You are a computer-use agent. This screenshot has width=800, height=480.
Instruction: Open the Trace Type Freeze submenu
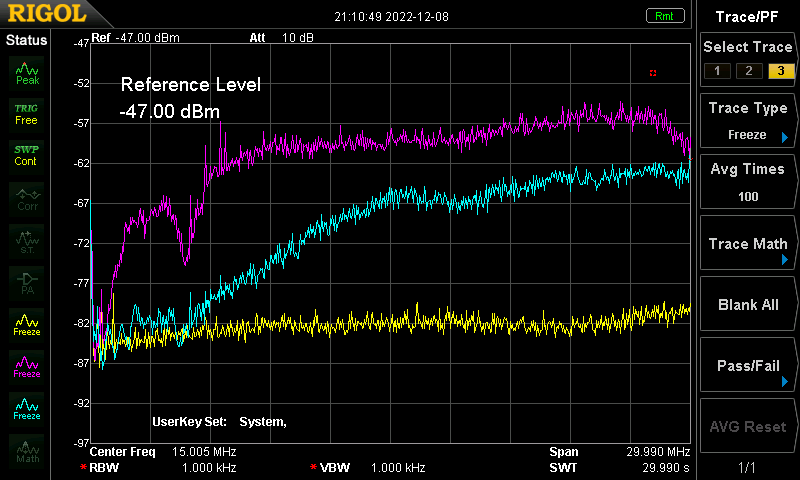(747, 121)
